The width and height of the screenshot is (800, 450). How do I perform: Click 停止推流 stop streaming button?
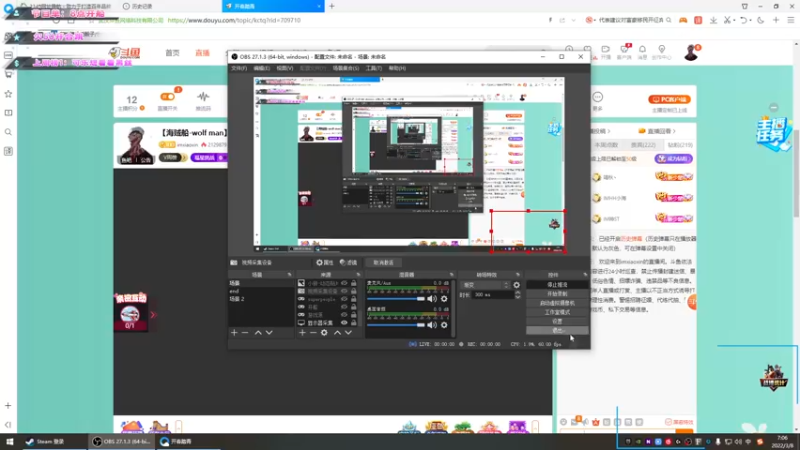(557, 285)
